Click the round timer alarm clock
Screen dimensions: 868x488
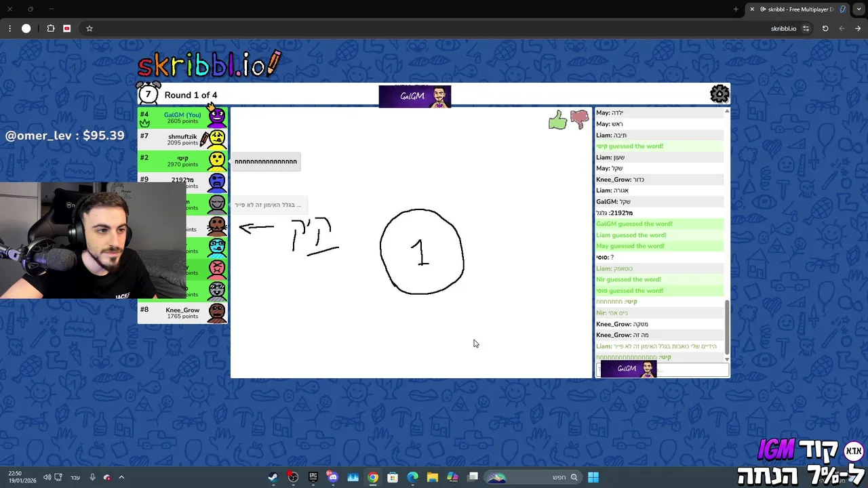148,94
